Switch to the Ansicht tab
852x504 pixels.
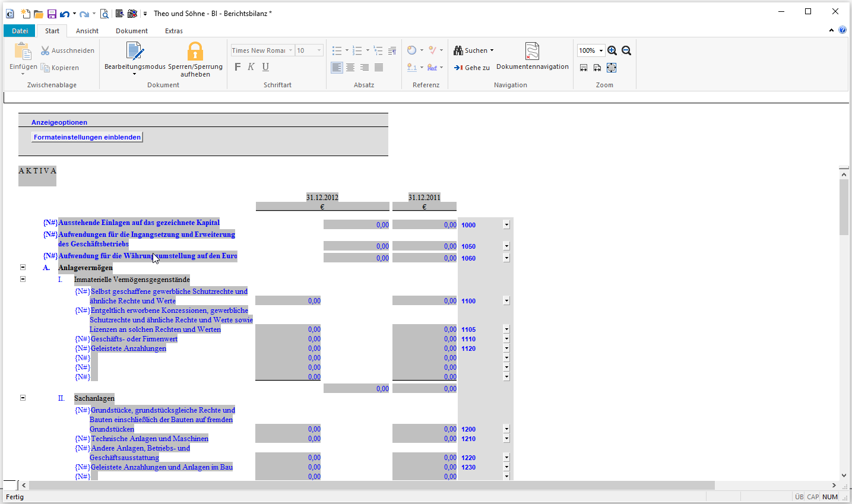click(87, 31)
